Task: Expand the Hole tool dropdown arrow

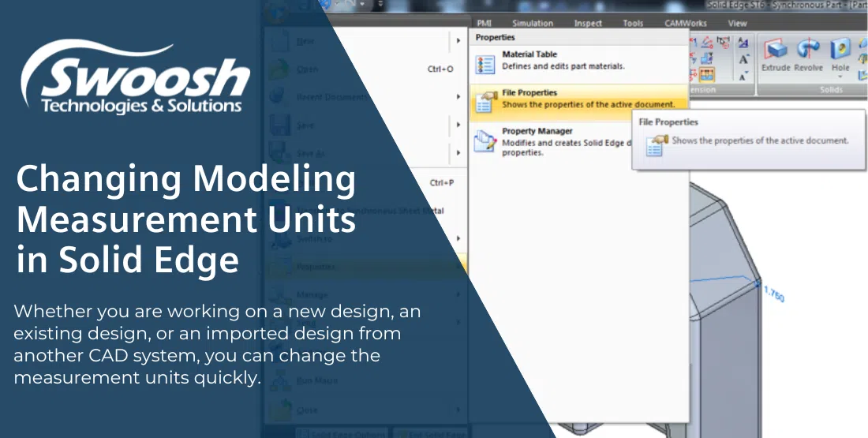Action: pyautogui.click(x=840, y=77)
